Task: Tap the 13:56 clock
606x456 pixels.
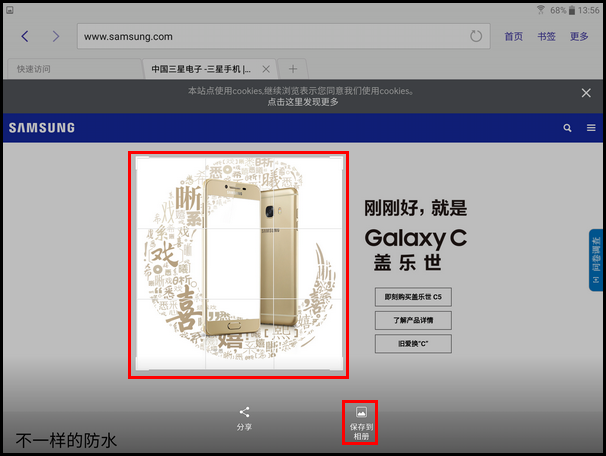Action: point(588,10)
